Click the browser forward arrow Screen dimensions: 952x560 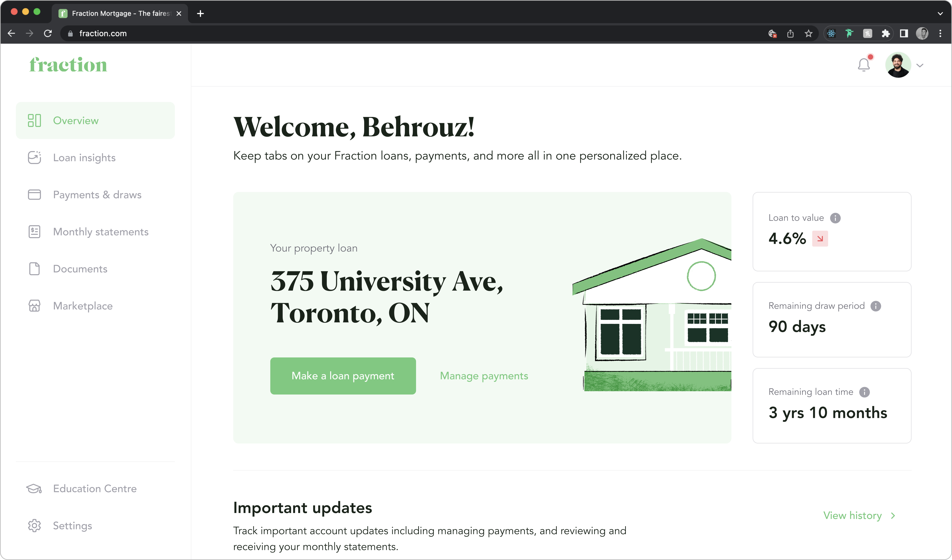coord(29,34)
